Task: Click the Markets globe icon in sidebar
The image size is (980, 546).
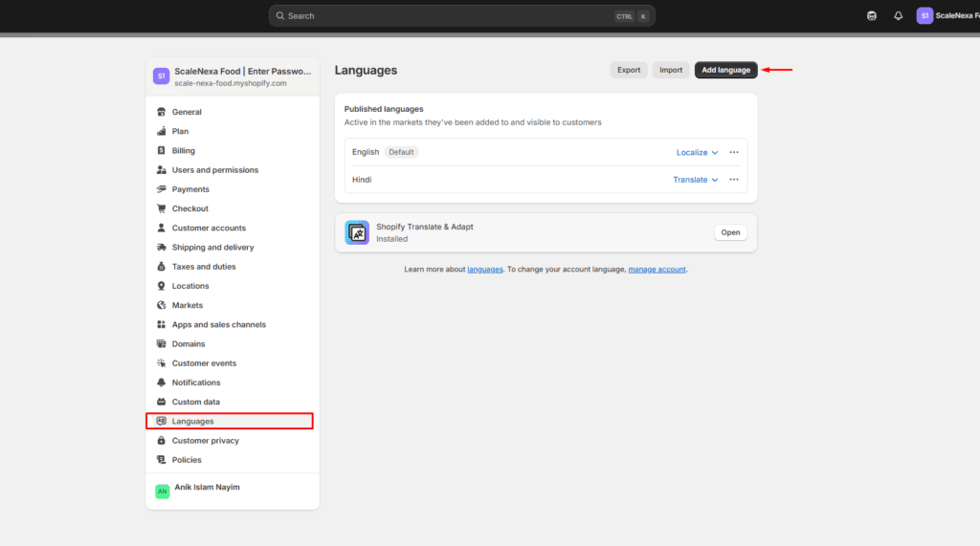Action: pos(161,305)
